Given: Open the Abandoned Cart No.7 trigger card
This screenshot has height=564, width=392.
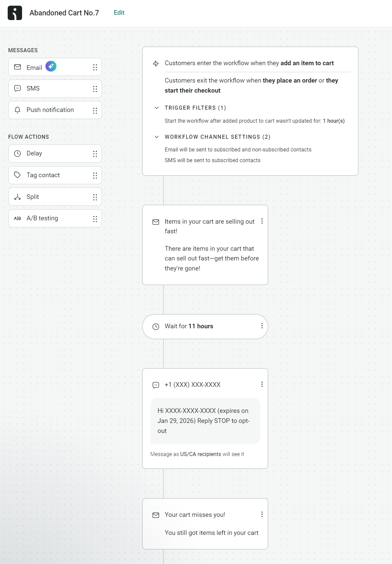Looking at the screenshot, I should (x=250, y=110).
